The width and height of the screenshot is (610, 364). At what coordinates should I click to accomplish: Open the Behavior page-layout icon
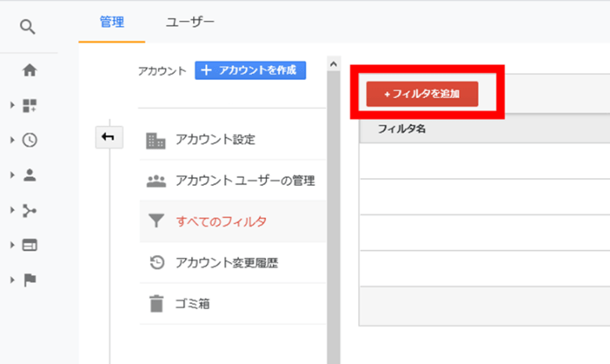tap(30, 245)
